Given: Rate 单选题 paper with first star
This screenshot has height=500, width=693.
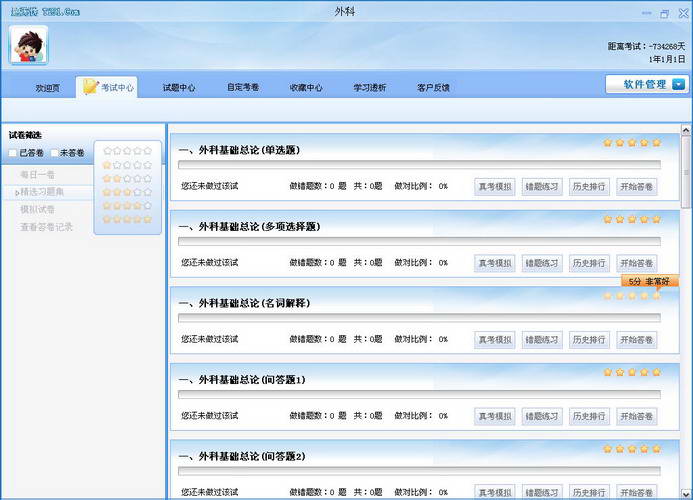Looking at the screenshot, I should (x=608, y=142).
